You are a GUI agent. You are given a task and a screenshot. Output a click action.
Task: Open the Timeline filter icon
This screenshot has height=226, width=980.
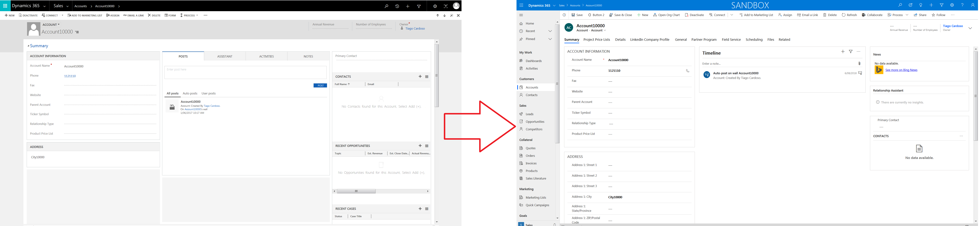[x=851, y=51]
